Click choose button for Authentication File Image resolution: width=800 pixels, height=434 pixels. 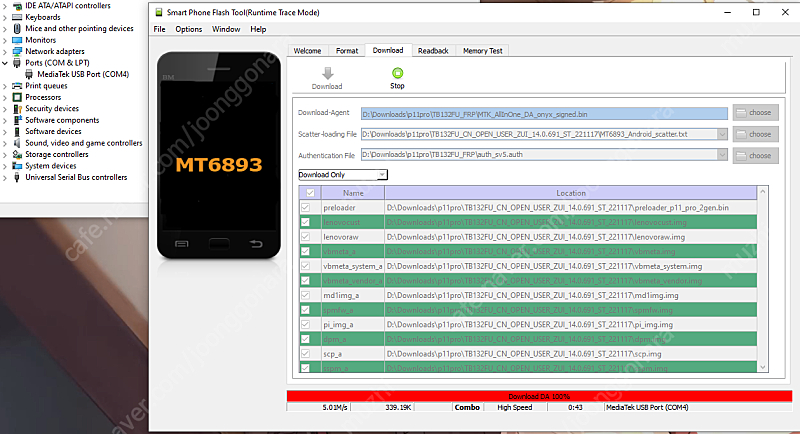click(x=753, y=155)
